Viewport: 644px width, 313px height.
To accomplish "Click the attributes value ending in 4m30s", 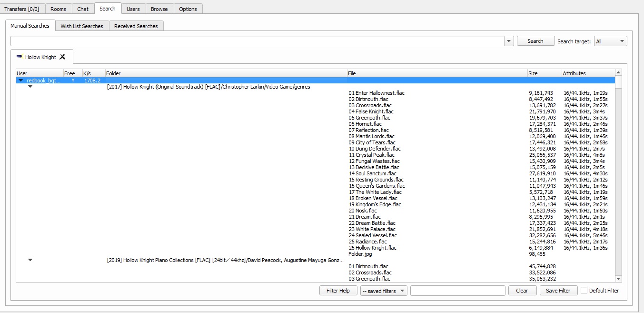I will [x=586, y=173].
